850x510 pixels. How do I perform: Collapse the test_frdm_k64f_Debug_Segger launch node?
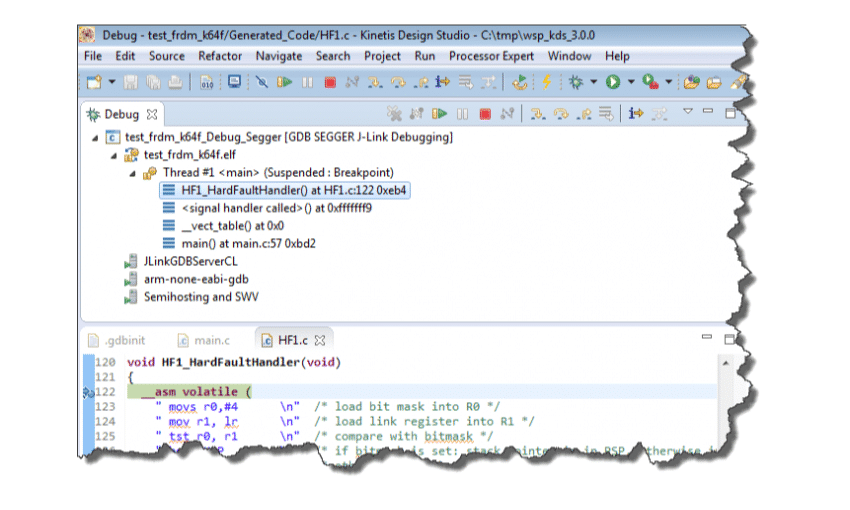[x=96, y=137]
